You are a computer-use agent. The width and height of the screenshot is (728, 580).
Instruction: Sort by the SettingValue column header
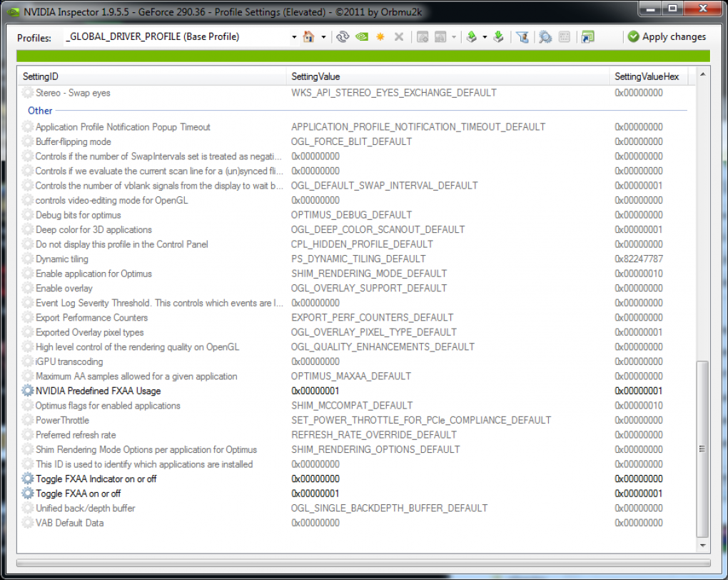tap(448, 76)
